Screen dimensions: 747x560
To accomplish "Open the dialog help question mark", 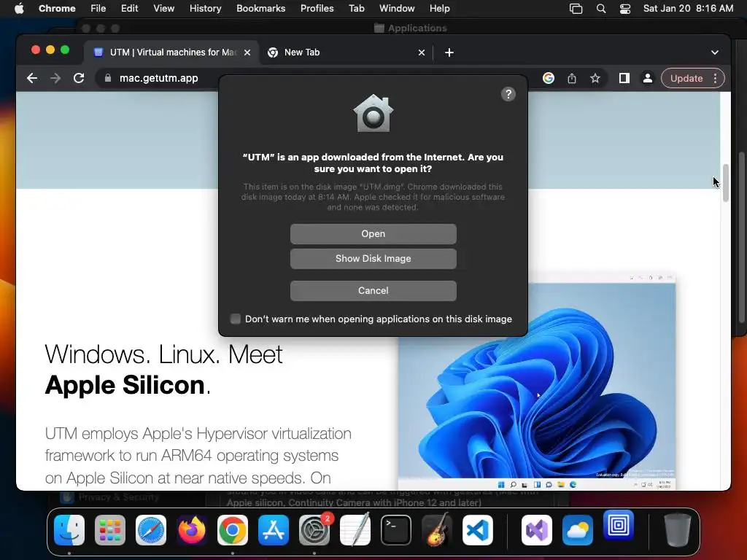I will (508, 94).
